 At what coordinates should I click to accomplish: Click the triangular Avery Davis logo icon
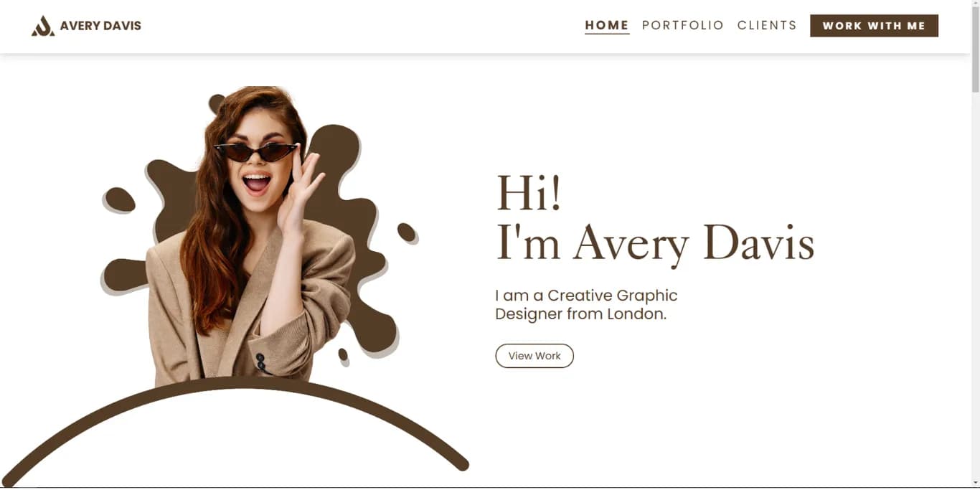pyautogui.click(x=43, y=26)
